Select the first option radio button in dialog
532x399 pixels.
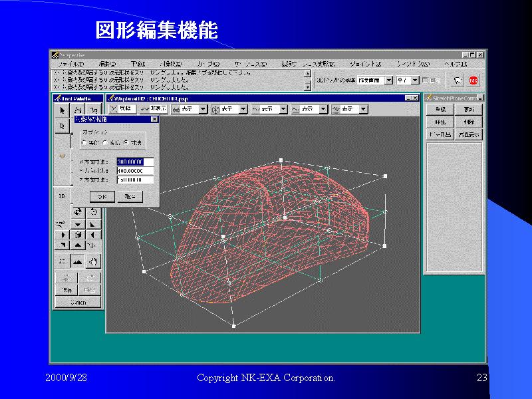(x=84, y=143)
